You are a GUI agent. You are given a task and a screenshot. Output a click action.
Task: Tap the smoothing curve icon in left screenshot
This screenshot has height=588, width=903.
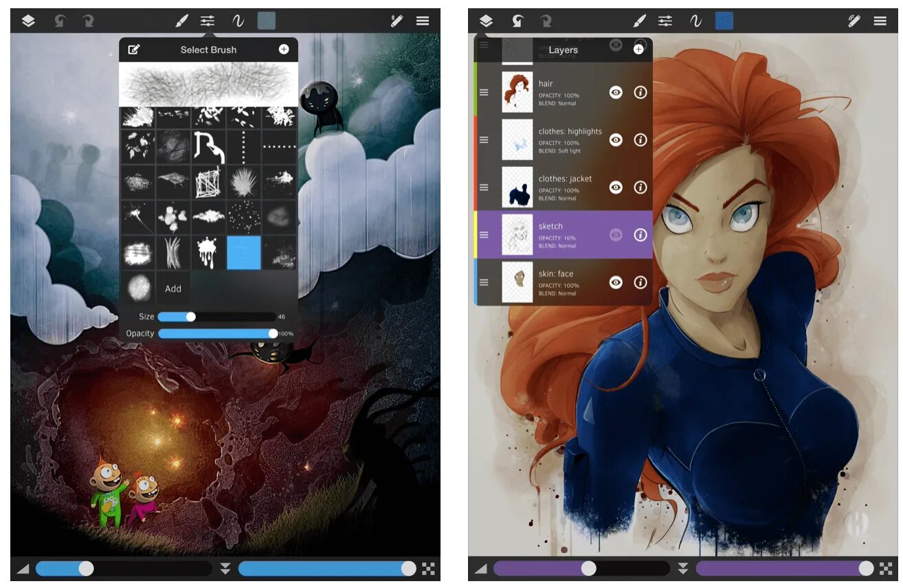(x=238, y=21)
